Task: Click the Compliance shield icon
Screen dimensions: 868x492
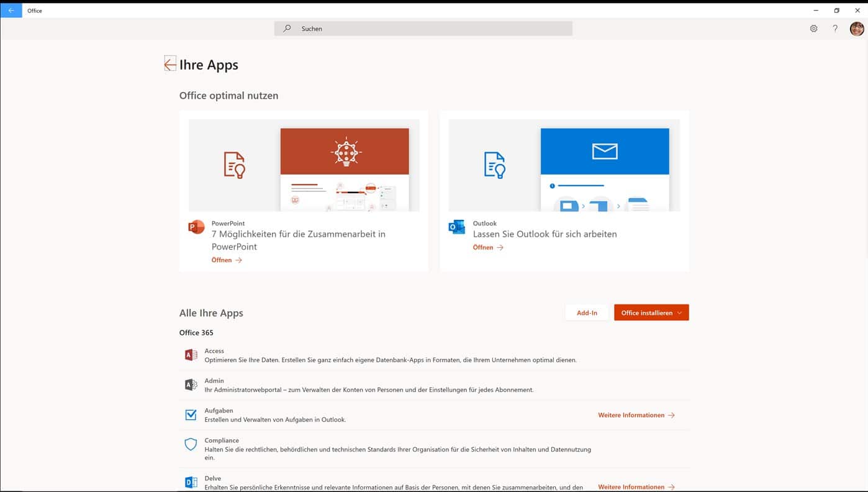Action: point(191,444)
